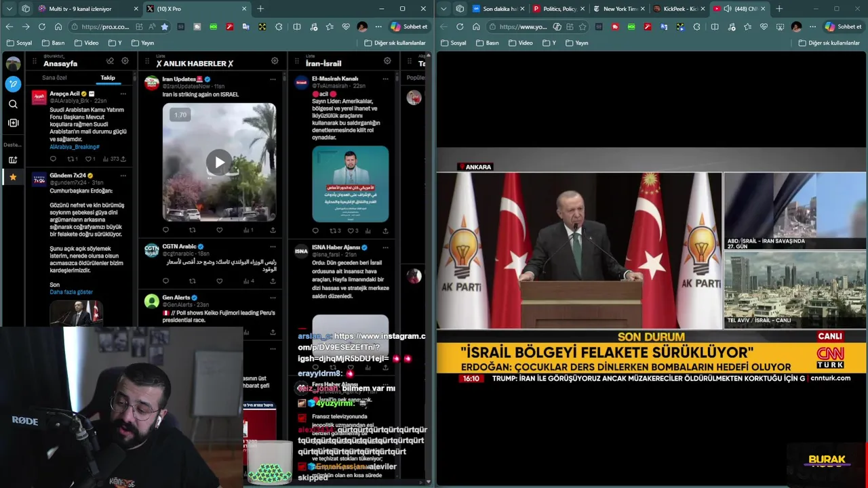The height and width of the screenshot is (488, 868).
Task: Click the clear icon in Anasayfa column header
Action: pyautogui.click(x=111, y=60)
